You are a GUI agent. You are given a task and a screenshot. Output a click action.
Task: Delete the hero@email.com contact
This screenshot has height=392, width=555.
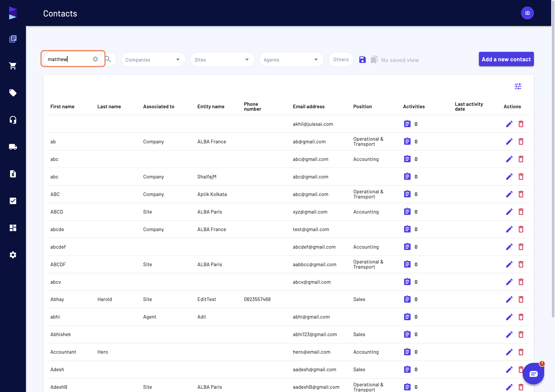(521, 352)
